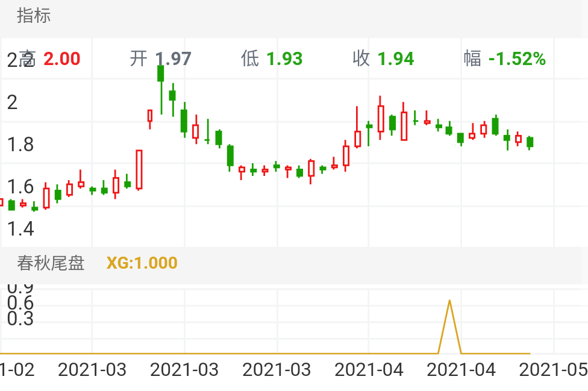Click the last green candlestick on the right

click(x=530, y=142)
